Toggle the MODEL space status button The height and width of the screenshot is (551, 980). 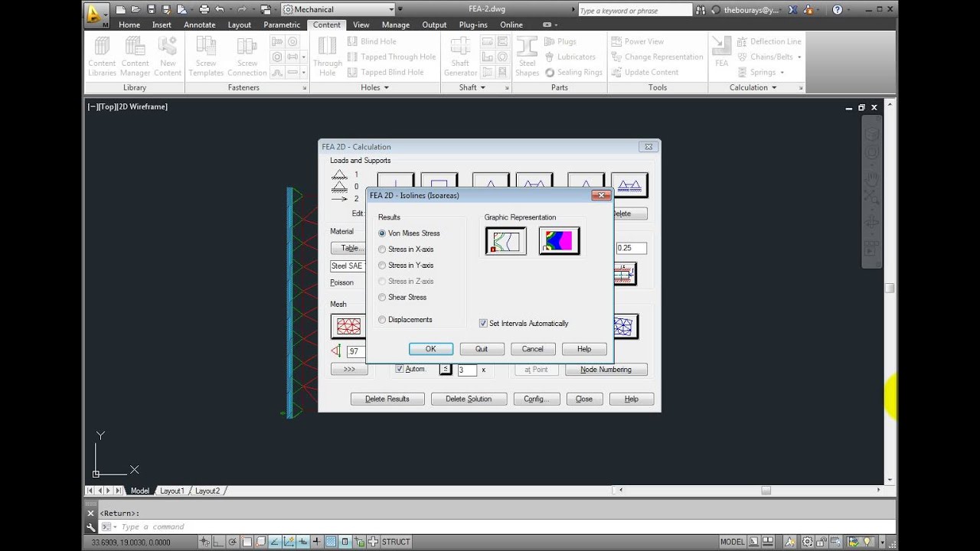coord(732,542)
